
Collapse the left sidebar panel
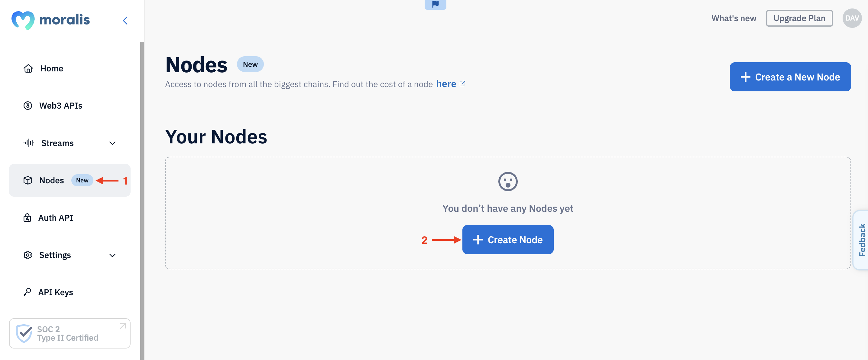tap(125, 20)
